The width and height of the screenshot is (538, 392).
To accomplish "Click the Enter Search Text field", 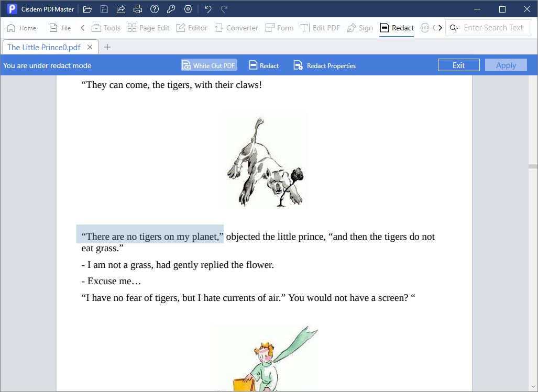I will pos(493,28).
